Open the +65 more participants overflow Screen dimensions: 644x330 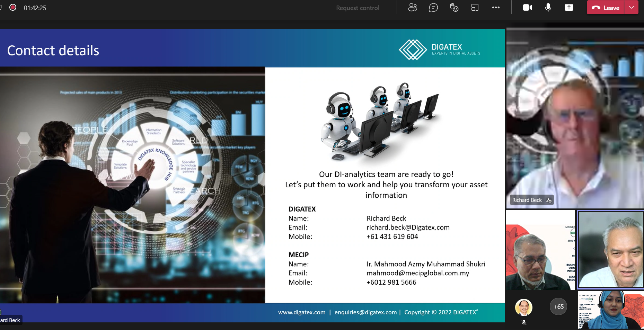(558, 306)
